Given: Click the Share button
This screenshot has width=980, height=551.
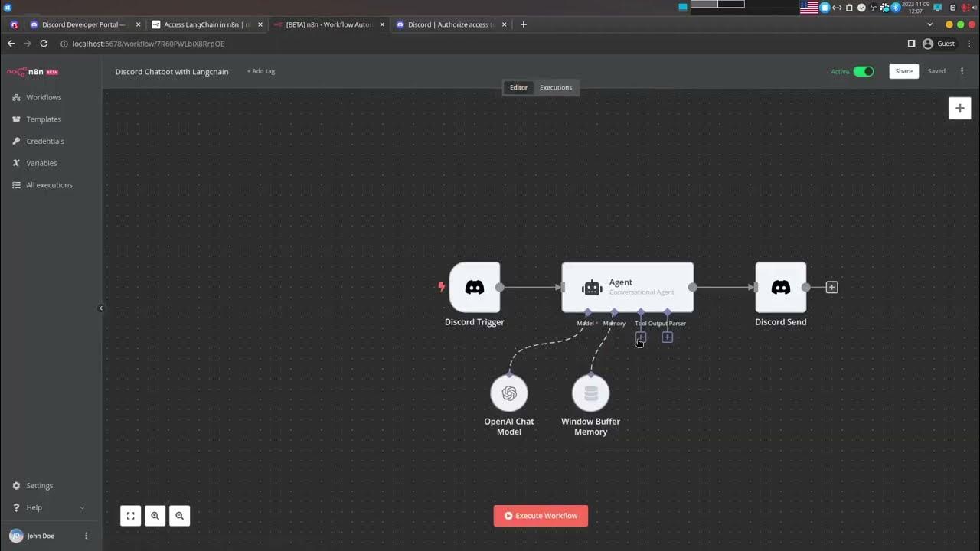Looking at the screenshot, I should click(x=904, y=71).
